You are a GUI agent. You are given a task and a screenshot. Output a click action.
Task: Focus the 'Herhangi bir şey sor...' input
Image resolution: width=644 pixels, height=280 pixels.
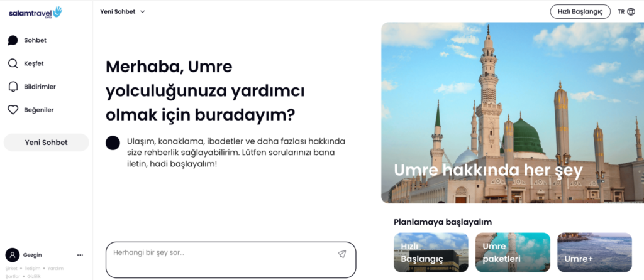pyautogui.click(x=231, y=260)
